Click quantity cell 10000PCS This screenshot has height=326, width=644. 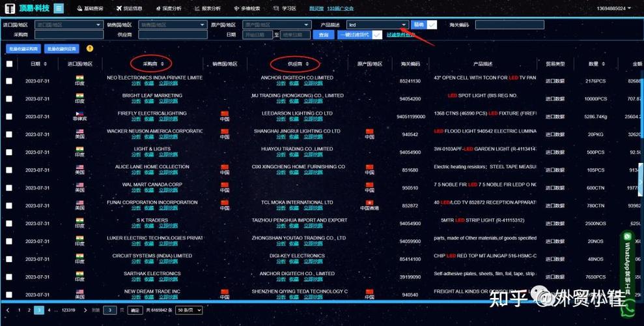tap(596, 98)
